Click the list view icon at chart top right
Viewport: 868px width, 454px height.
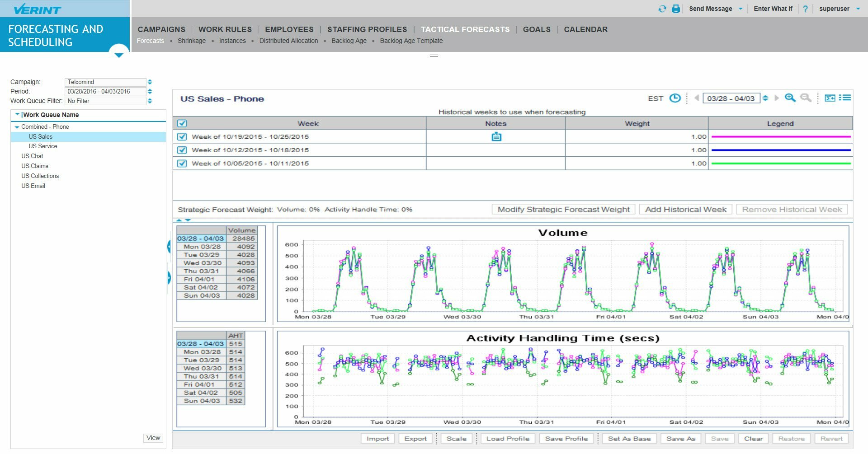click(846, 98)
